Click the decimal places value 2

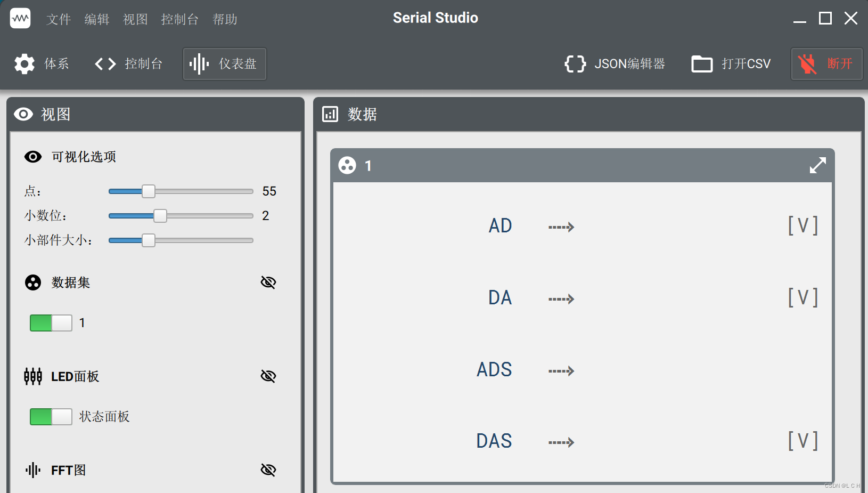click(x=266, y=216)
